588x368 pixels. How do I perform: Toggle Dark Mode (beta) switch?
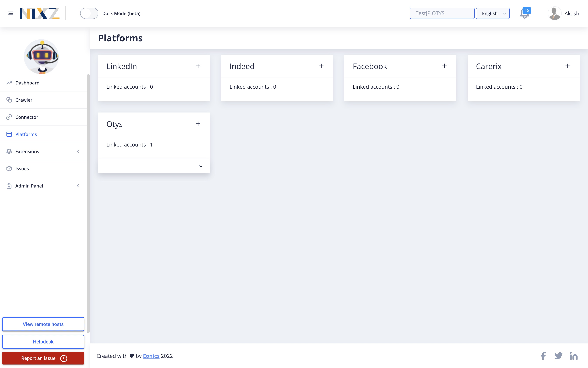[x=89, y=13]
